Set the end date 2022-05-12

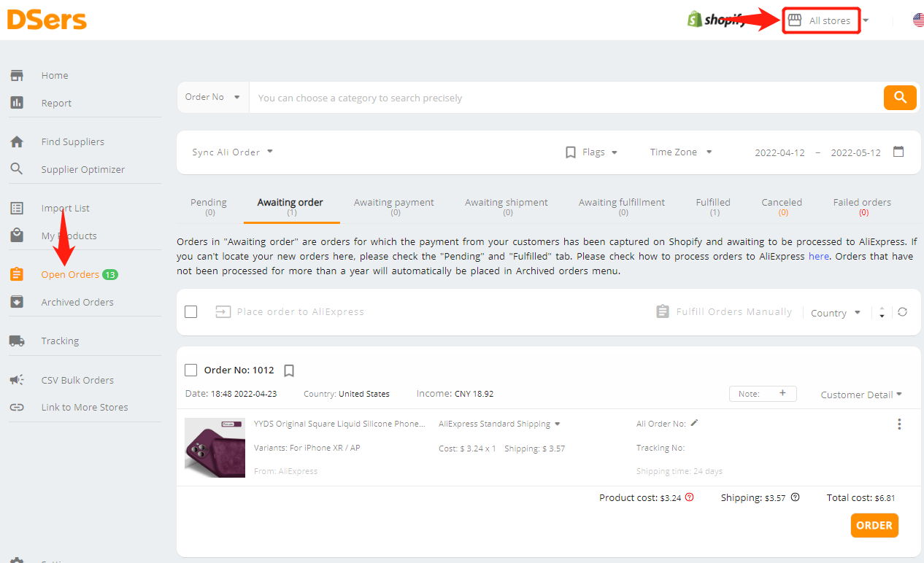coord(855,152)
